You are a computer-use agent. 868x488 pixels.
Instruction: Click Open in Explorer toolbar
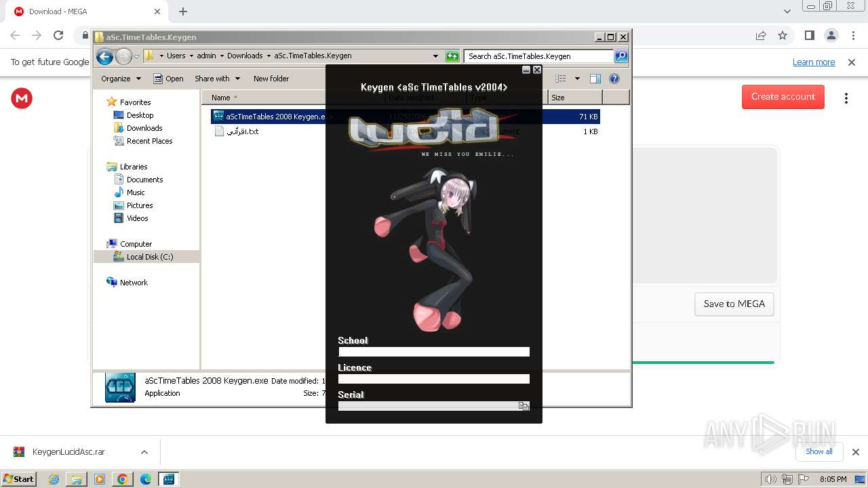click(x=168, y=79)
